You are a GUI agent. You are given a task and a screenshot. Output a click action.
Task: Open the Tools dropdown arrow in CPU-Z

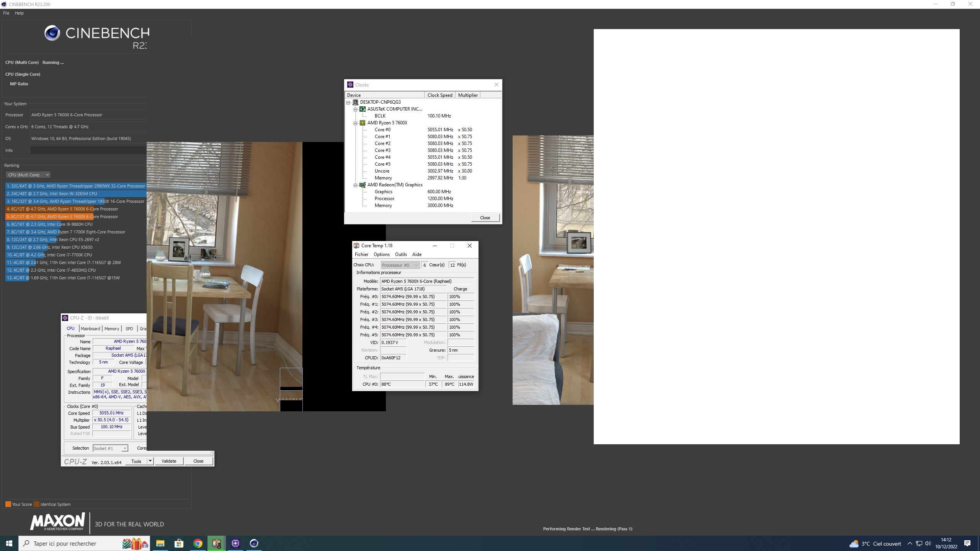point(150,461)
